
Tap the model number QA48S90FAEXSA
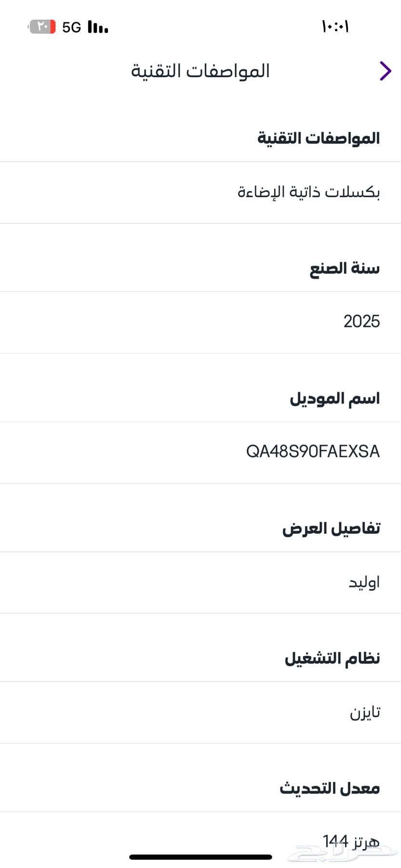[313, 452]
